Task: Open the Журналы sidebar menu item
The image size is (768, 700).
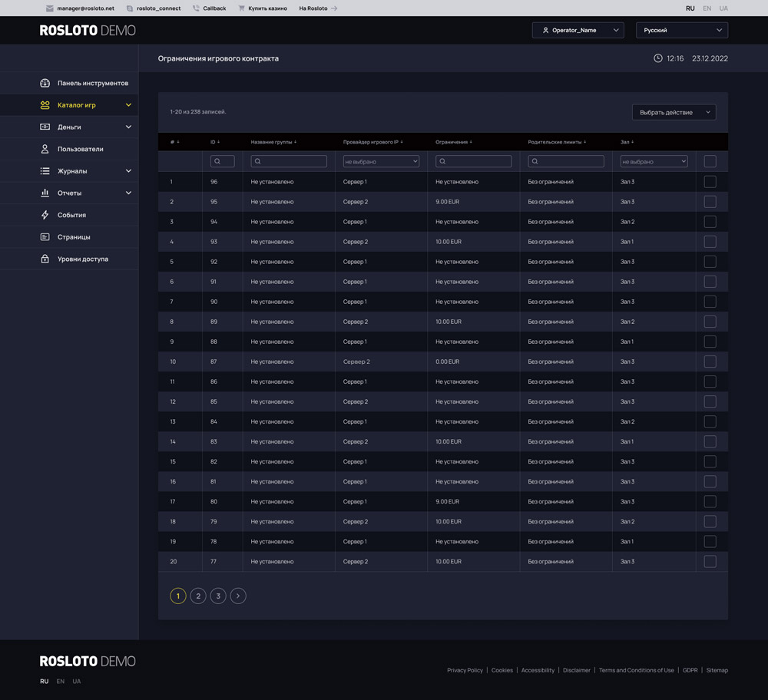Action: [x=72, y=171]
